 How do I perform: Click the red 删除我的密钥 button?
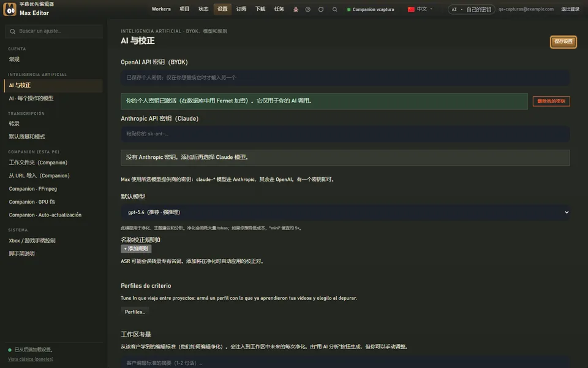click(551, 101)
